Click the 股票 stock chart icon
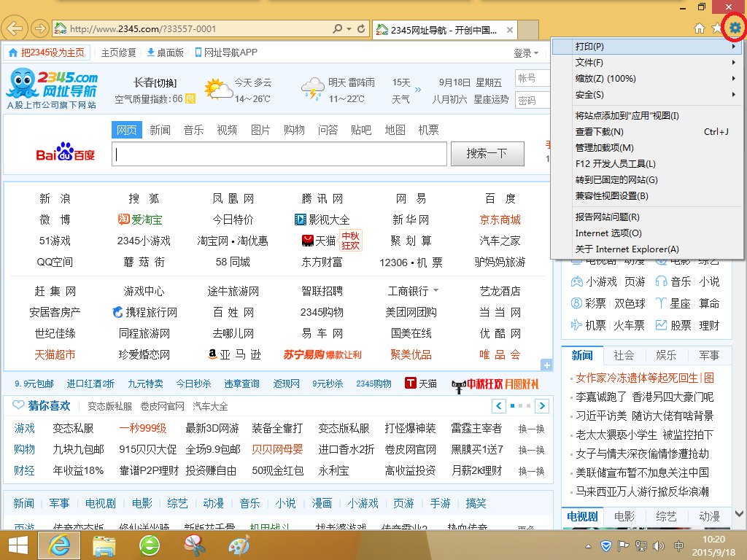Image resolution: width=747 pixels, height=560 pixels. pyautogui.click(x=661, y=324)
